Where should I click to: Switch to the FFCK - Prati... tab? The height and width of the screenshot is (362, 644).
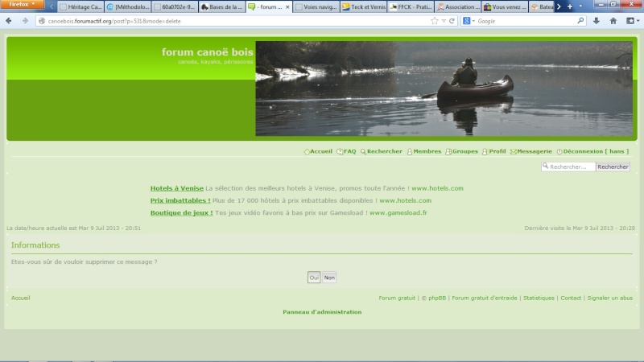click(x=411, y=7)
